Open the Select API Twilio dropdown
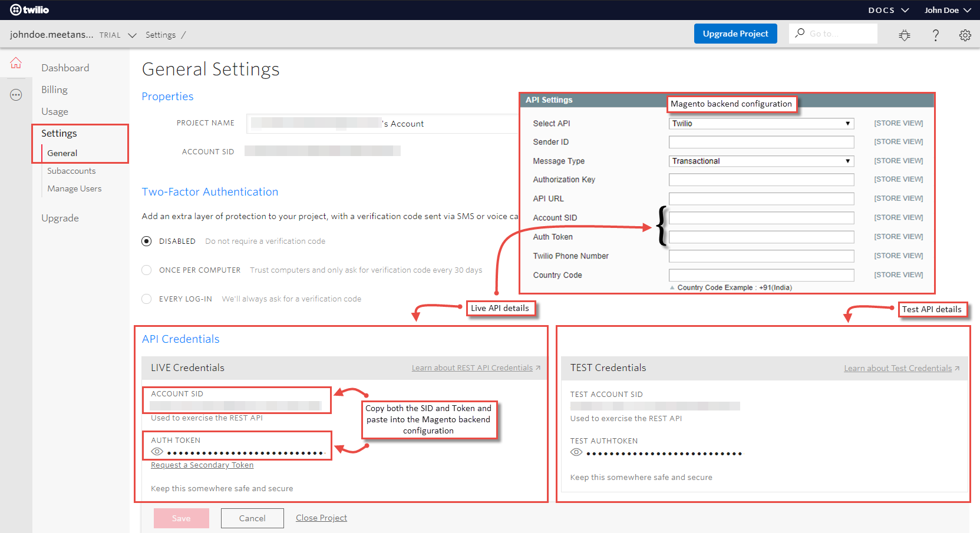Image resolution: width=980 pixels, height=533 pixels. pyautogui.click(x=761, y=123)
